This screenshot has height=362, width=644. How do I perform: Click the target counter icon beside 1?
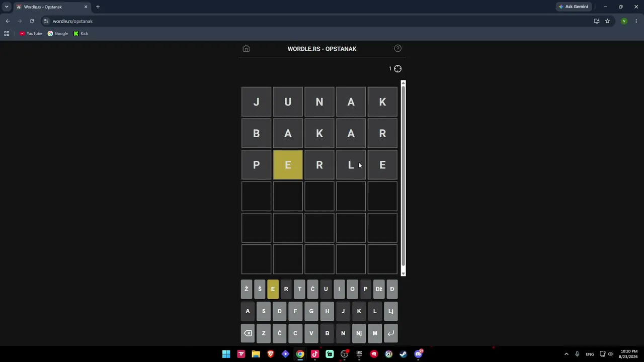pyautogui.click(x=397, y=68)
